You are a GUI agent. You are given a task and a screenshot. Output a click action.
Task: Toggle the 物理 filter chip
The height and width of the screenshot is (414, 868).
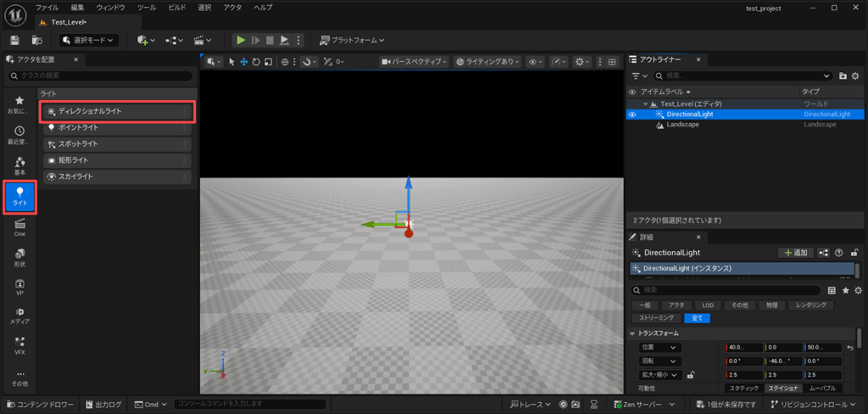(x=771, y=305)
